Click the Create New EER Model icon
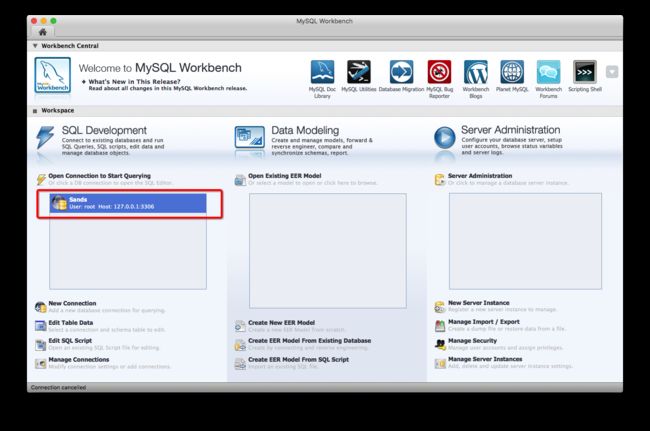The height and width of the screenshot is (431, 650). (x=240, y=326)
